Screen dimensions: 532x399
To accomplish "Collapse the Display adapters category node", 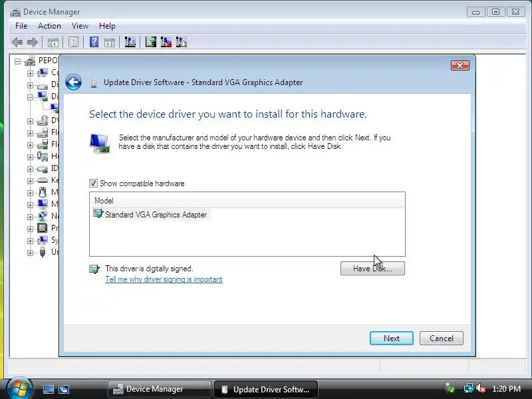I will (30, 97).
